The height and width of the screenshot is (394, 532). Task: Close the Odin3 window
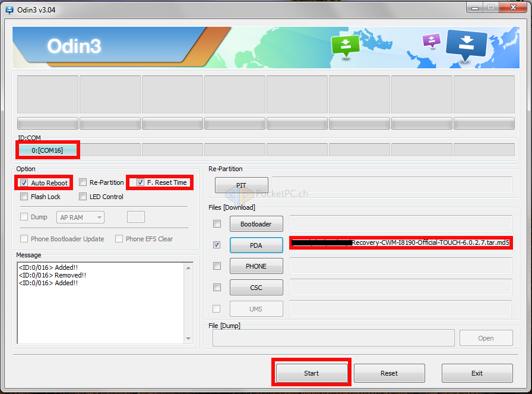(x=513, y=7)
